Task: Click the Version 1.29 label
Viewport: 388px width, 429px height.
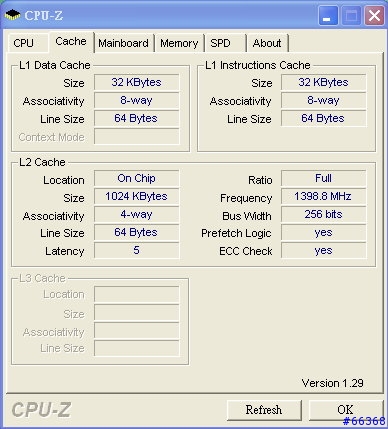Action: (x=332, y=383)
